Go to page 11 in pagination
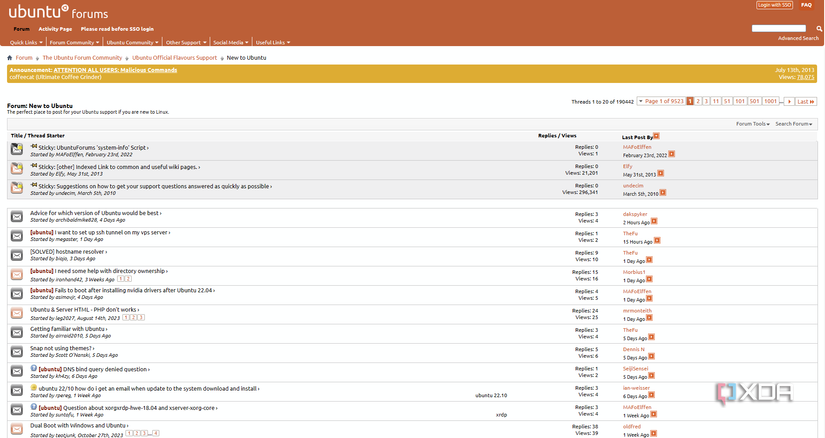This screenshot has width=825, height=438. (716, 102)
